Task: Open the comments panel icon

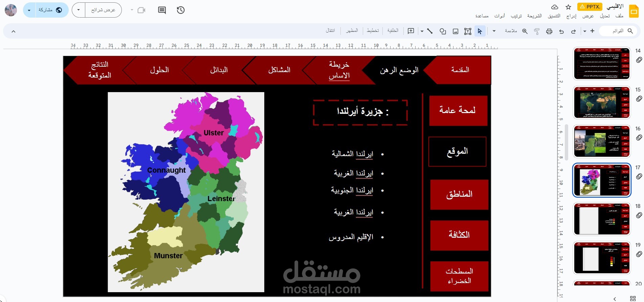Action: click(x=162, y=10)
